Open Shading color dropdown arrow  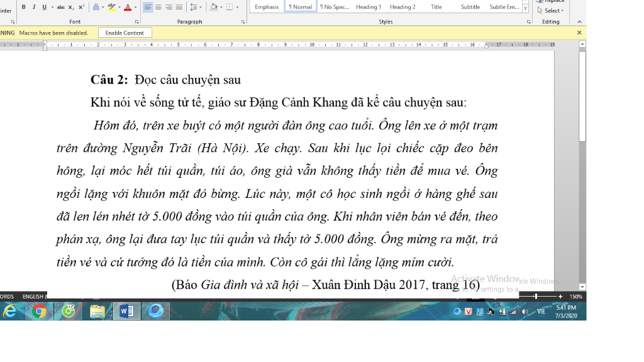[221, 7]
